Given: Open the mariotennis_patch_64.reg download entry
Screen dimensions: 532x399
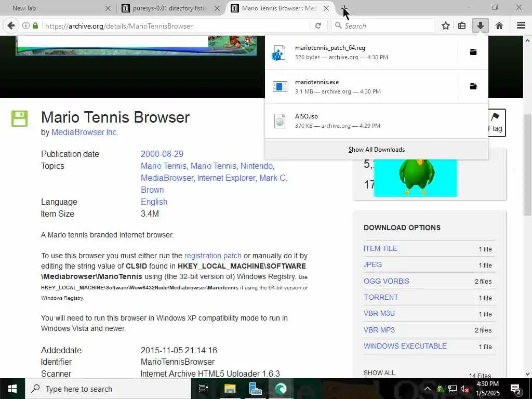Looking at the screenshot, I should tap(362, 52).
